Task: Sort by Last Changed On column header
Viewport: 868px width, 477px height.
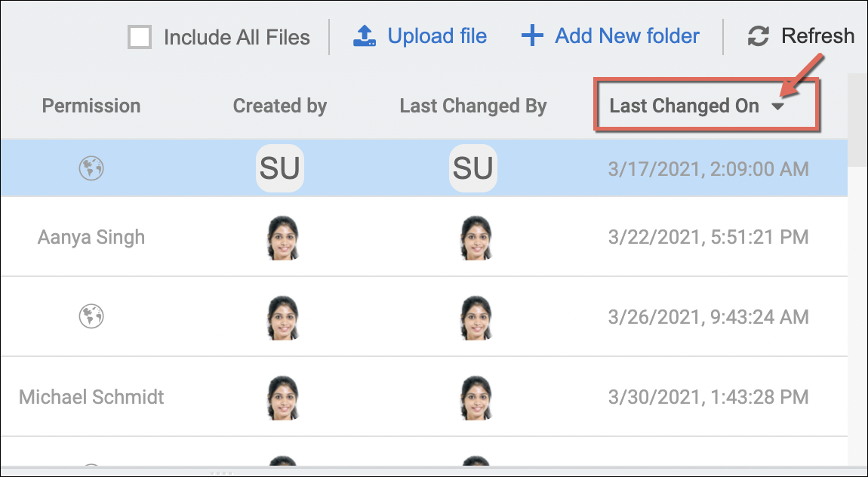Action: tap(684, 106)
